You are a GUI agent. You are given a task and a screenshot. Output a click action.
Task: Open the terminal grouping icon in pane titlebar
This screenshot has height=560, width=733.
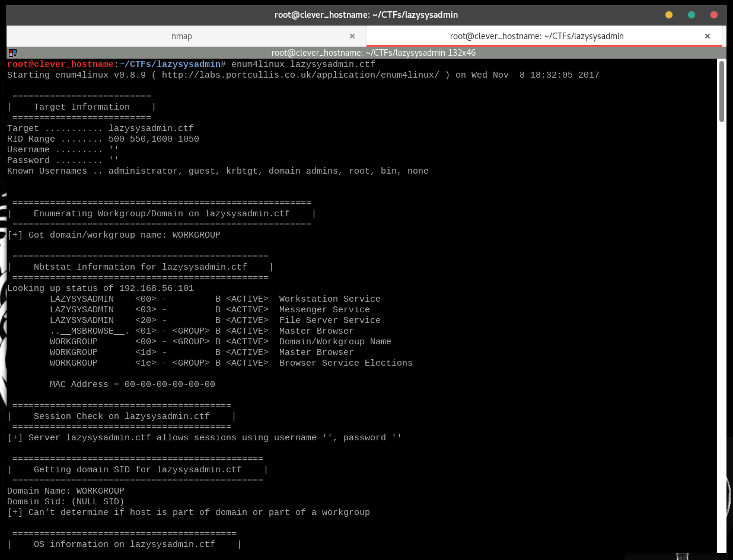(13, 53)
